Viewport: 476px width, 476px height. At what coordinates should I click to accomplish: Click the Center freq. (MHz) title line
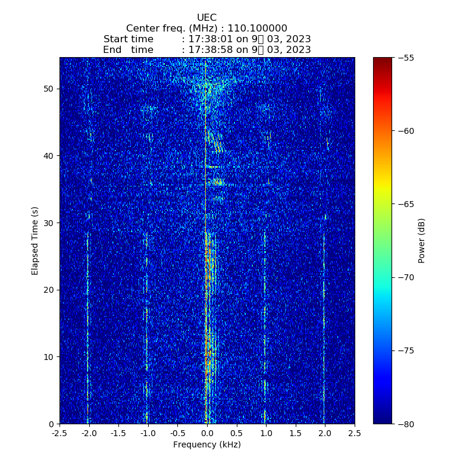[x=206, y=29]
